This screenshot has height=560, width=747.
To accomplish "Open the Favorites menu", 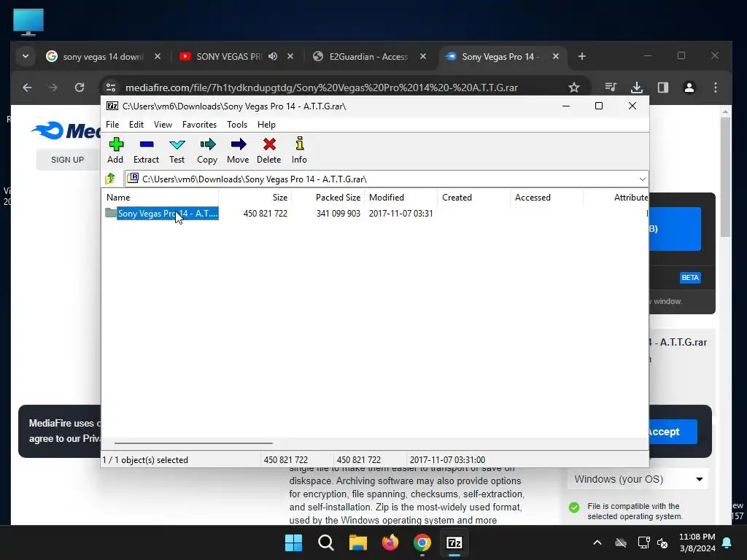I will click(199, 124).
